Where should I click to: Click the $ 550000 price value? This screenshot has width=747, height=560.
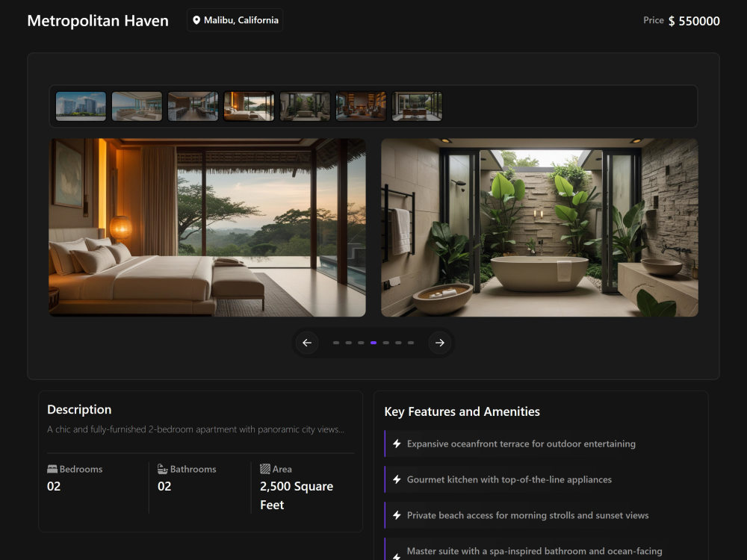694,21
